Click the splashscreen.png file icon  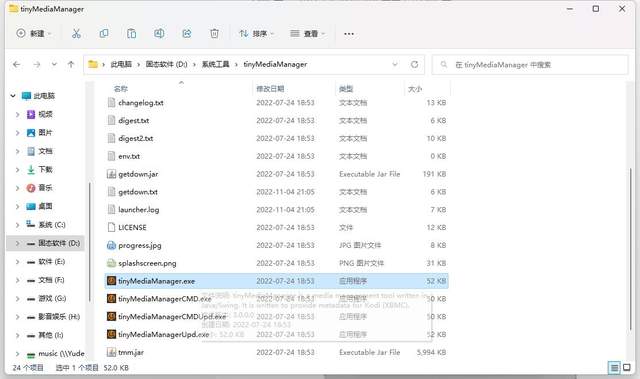[111, 263]
